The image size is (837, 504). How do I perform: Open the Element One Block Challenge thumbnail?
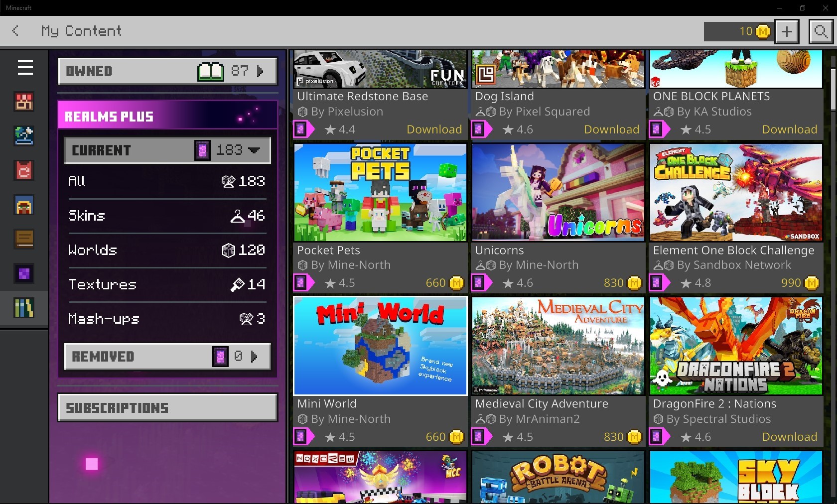pyautogui.click(x=736, y=193)
